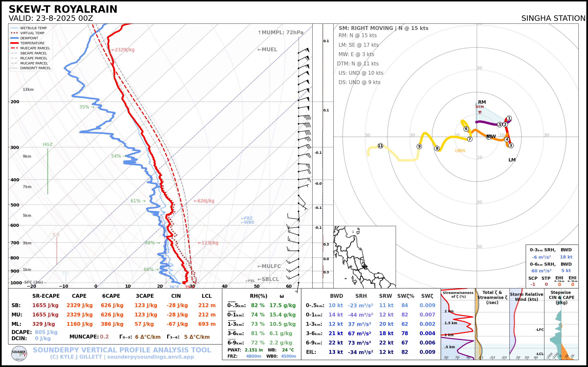Viewport: 588px width, 367px height.
Task: Click hodograph height marker 11
Action: pos(380,146)
